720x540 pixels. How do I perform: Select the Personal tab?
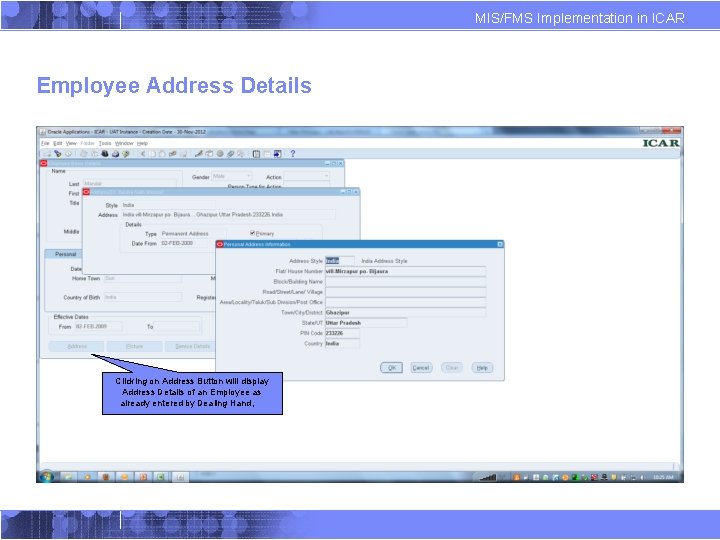pyautogui.click(x=65, y=254)
